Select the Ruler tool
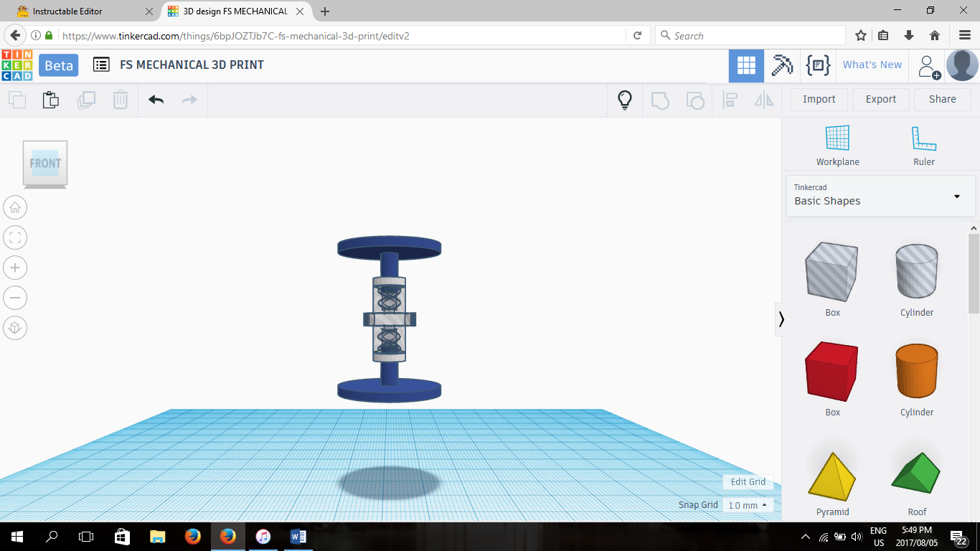The image size is (980, 551). click(924, 146)
